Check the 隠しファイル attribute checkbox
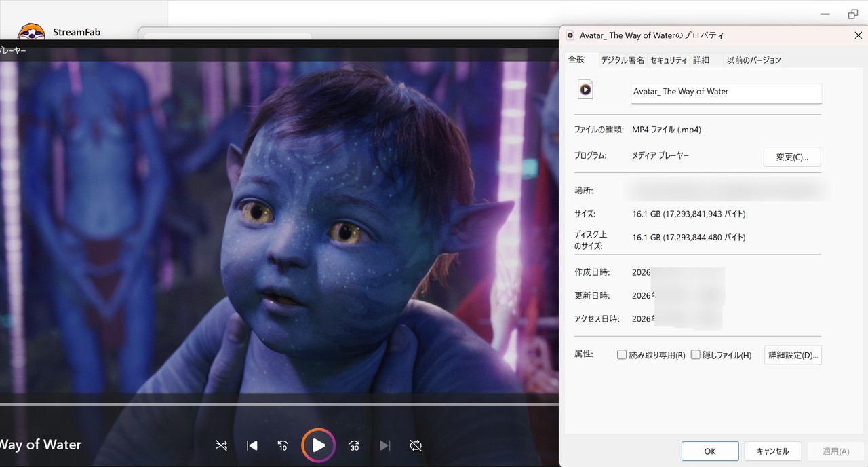868x467 pixels. pos(696,354)
